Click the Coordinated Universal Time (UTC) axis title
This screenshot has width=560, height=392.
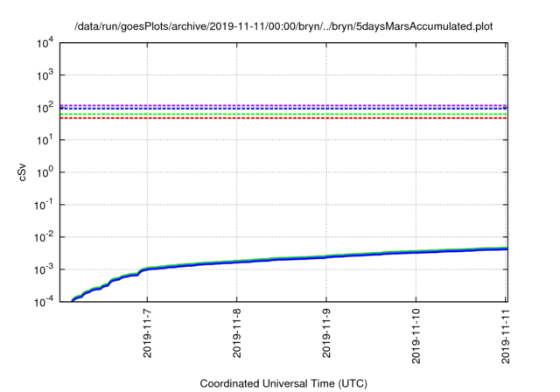click(x=283, y=384)
